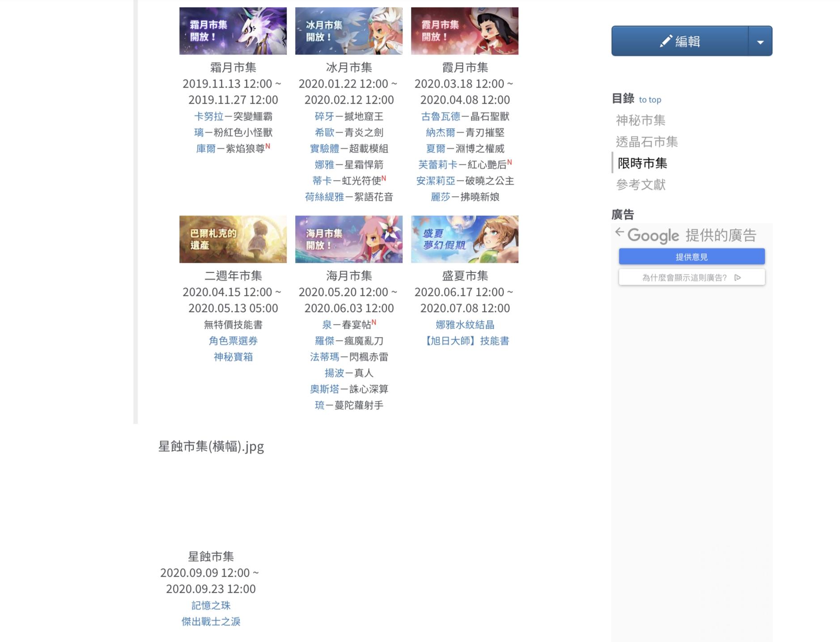This screenshot has height=642, width=840.
Task: Open the 海月市集 banner image
Action: point(349,239)
